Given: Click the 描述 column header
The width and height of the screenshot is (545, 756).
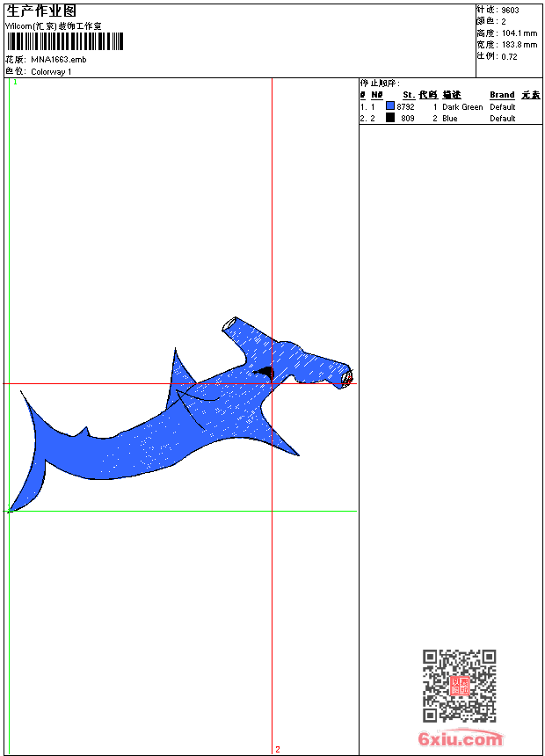Looking at the screenshot, I should point(451,95).
